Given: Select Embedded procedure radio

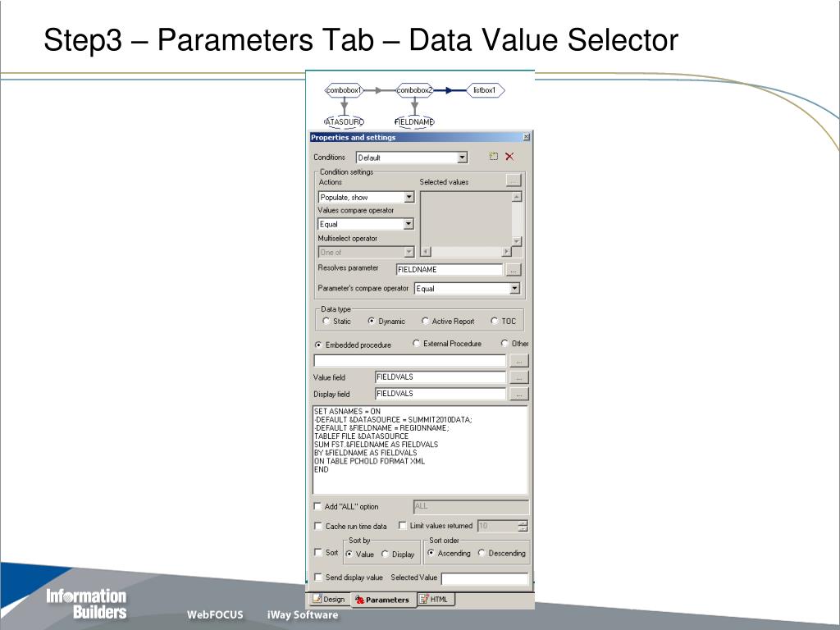Looking at the screenshot, I should click(x=318, y=345).
